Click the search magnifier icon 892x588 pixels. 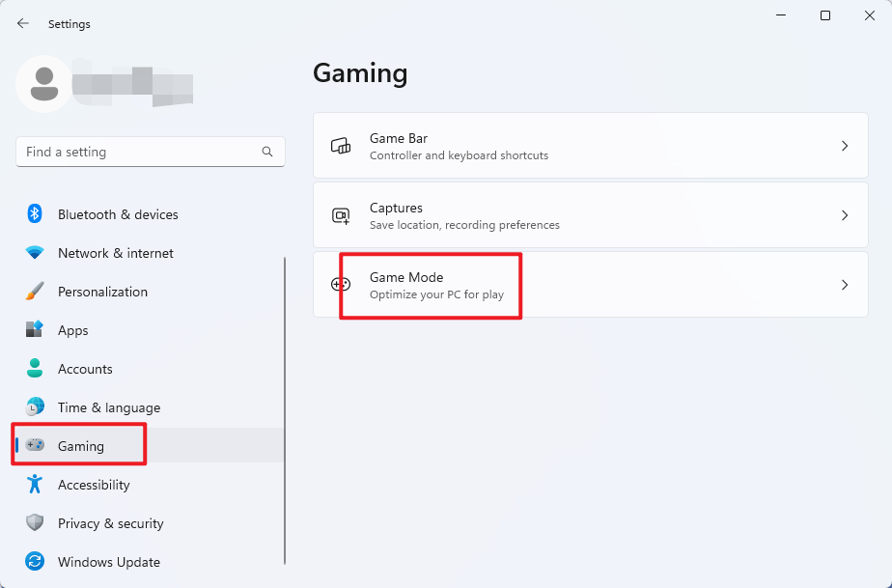[x=267, y=153]
